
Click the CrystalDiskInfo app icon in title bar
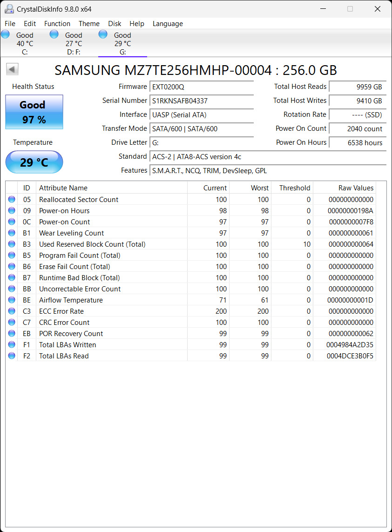pyautogui.click(x=9, y=9)
